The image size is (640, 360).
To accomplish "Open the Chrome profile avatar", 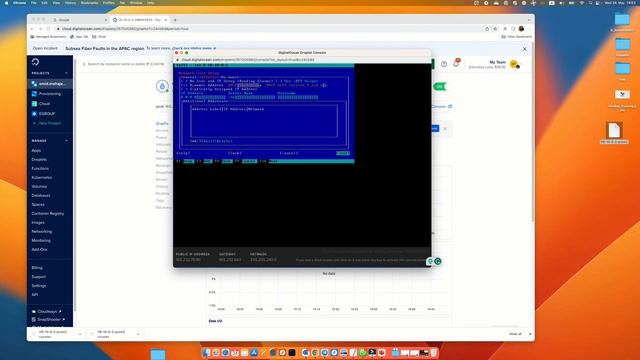I will tap(521, 29).
